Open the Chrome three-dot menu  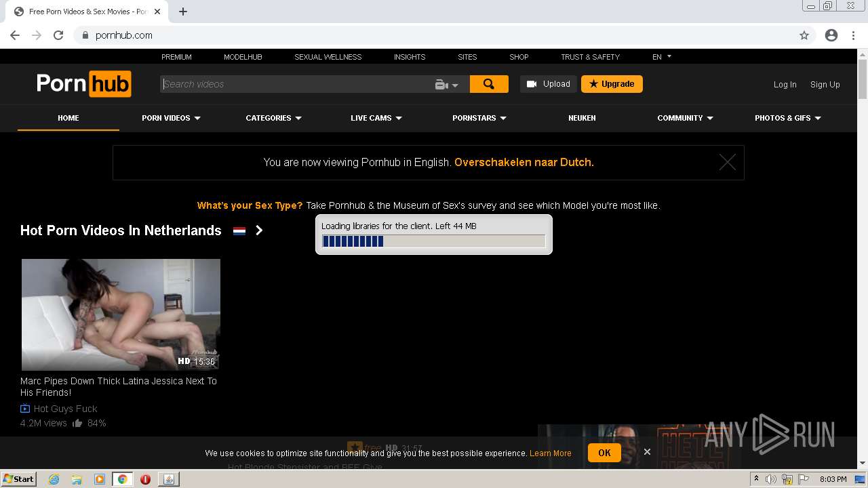853,35
